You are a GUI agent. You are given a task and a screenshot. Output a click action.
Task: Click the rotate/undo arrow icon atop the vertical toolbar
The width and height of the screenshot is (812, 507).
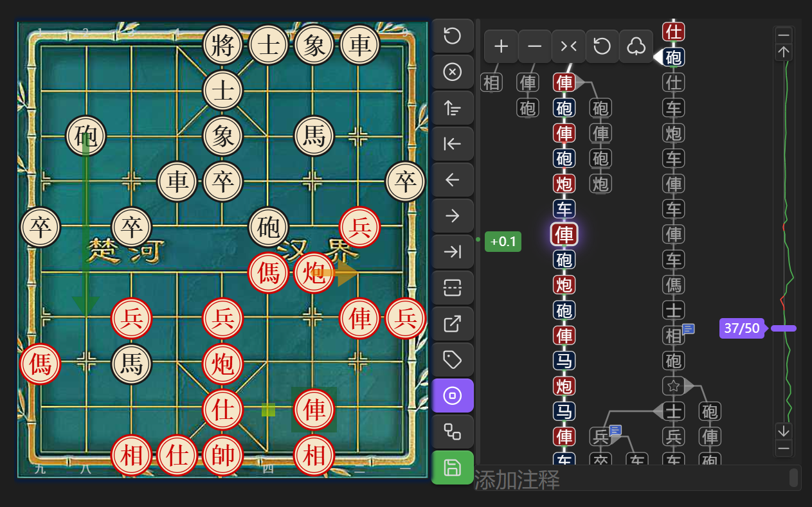tap(453, 35)
